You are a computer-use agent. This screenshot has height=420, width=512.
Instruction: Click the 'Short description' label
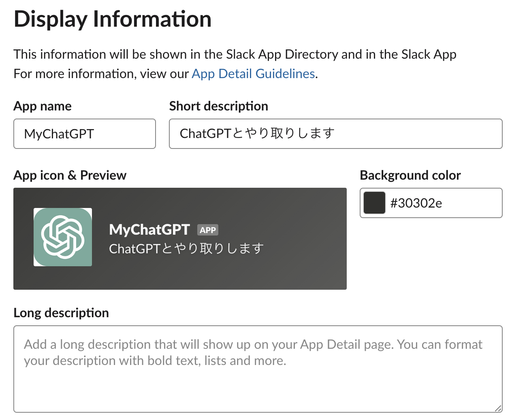click(219, 106)
